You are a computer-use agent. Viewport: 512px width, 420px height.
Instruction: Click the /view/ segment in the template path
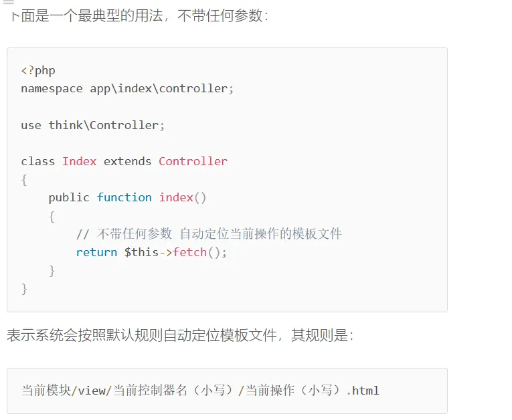(92, 391)
